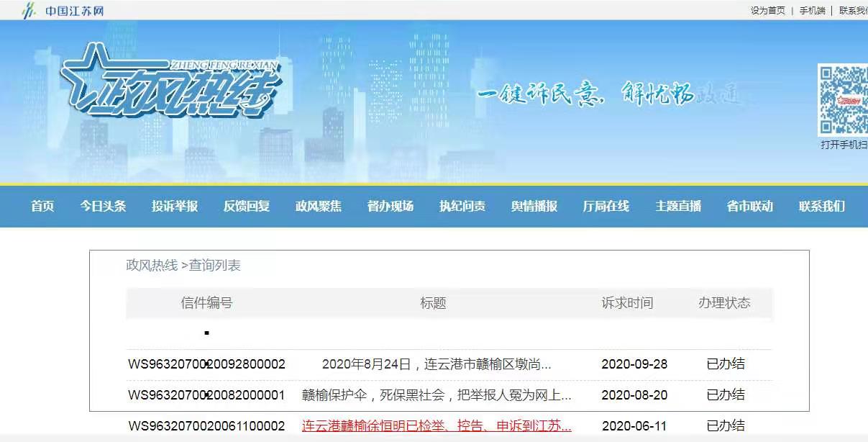Image resolution: width=868 pixels, height=442 pixels.
Task: Open the 首页 navigation tab
Action: coord(42,207)
